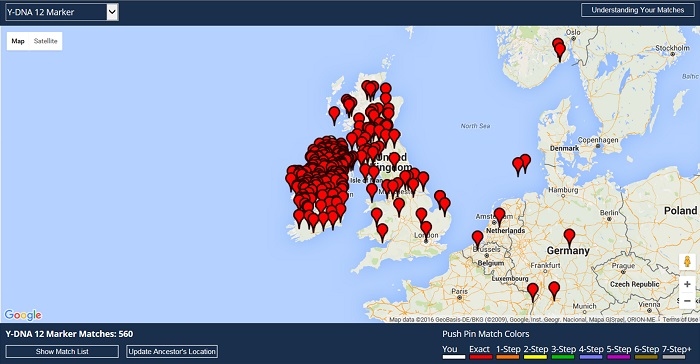Viewport: 700px width, 364px height.
Task: Click the Y-DNA 12 Marker Matches: 560 text
Action: point(69,334)
